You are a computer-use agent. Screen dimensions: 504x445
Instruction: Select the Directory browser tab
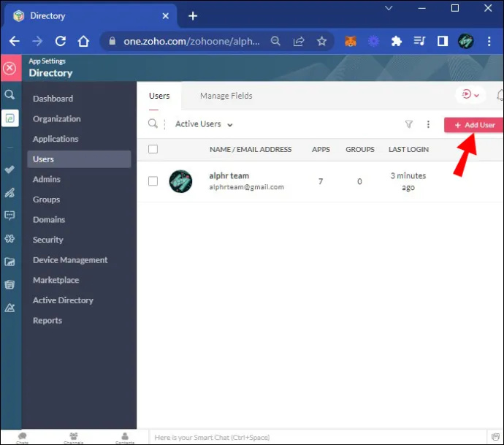click(x=90, y=16)
